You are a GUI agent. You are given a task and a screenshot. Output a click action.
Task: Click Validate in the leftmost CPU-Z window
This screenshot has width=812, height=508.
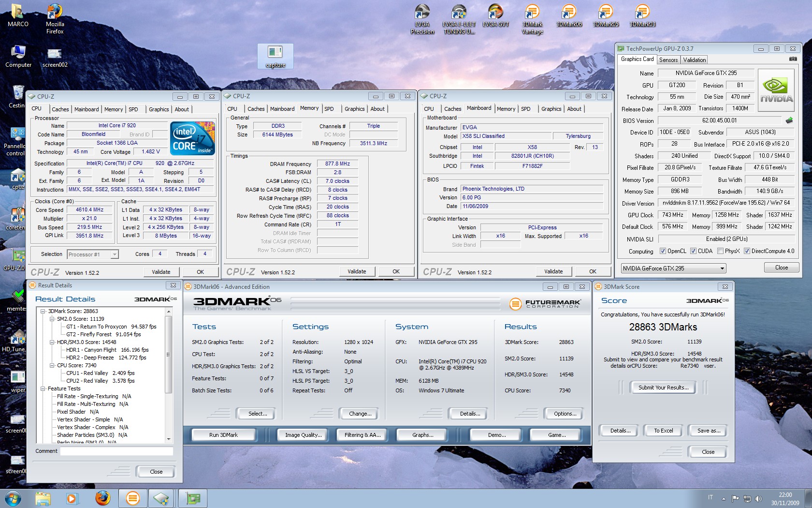point(161,272)
